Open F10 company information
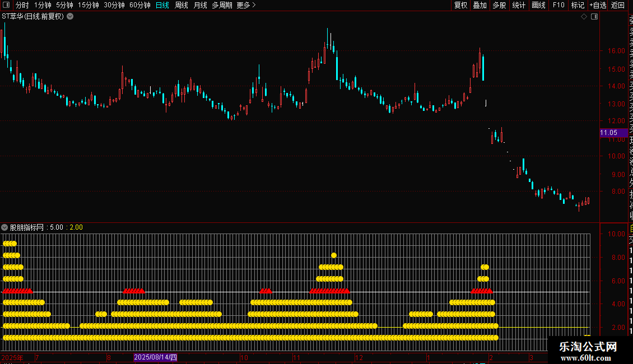633x364 pixels. 558,5
